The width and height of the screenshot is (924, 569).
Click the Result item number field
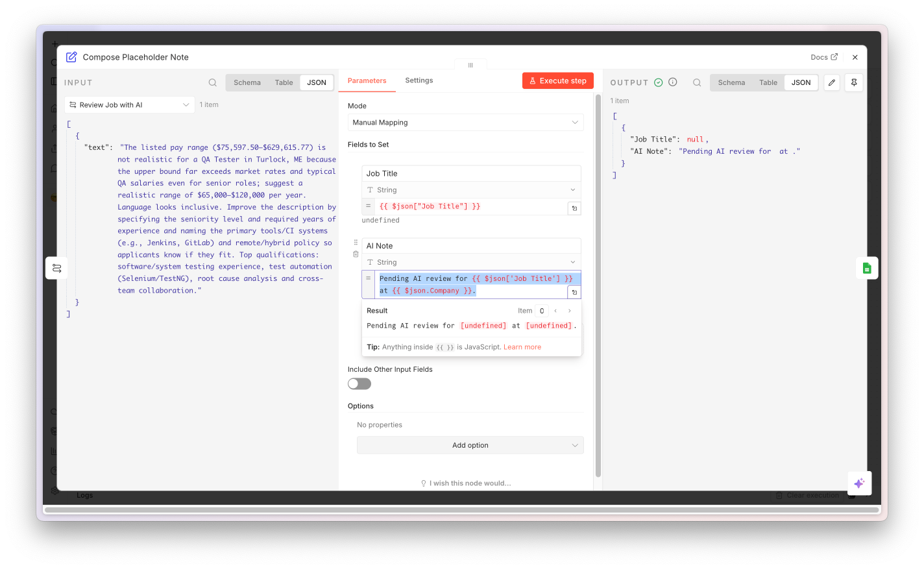pyautogui.click(x=542, y=311)
